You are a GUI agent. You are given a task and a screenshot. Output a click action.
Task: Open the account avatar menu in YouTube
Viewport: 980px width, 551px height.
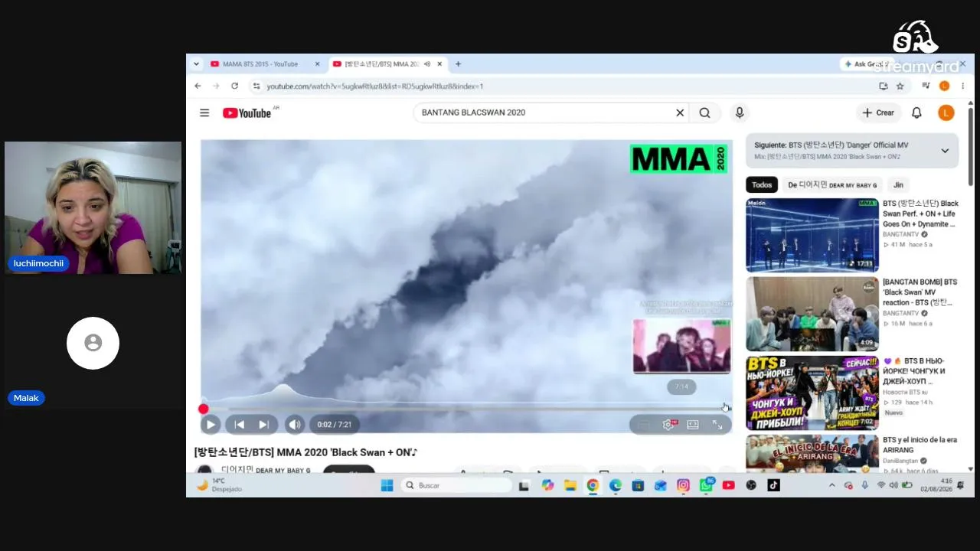click(x=946, y=112)
